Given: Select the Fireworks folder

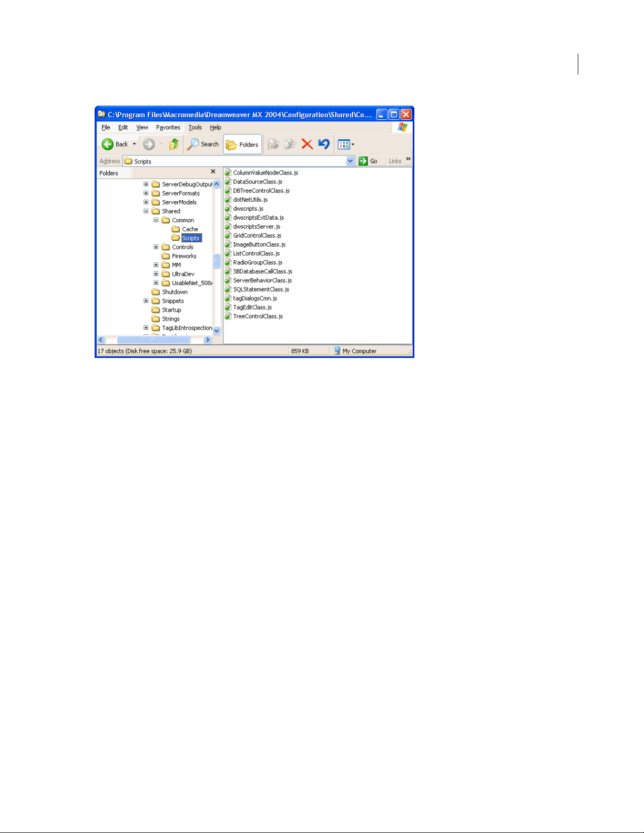Looking at the screenshot, I should [x=179, y=256].
